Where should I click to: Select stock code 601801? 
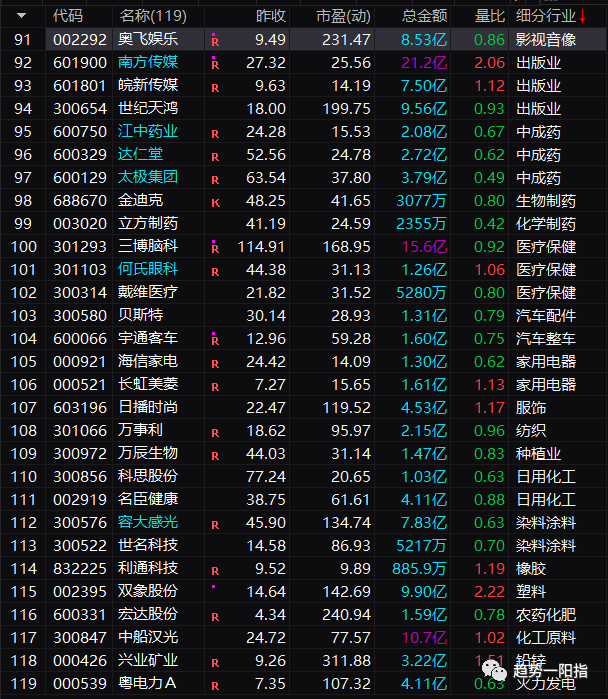80,86
